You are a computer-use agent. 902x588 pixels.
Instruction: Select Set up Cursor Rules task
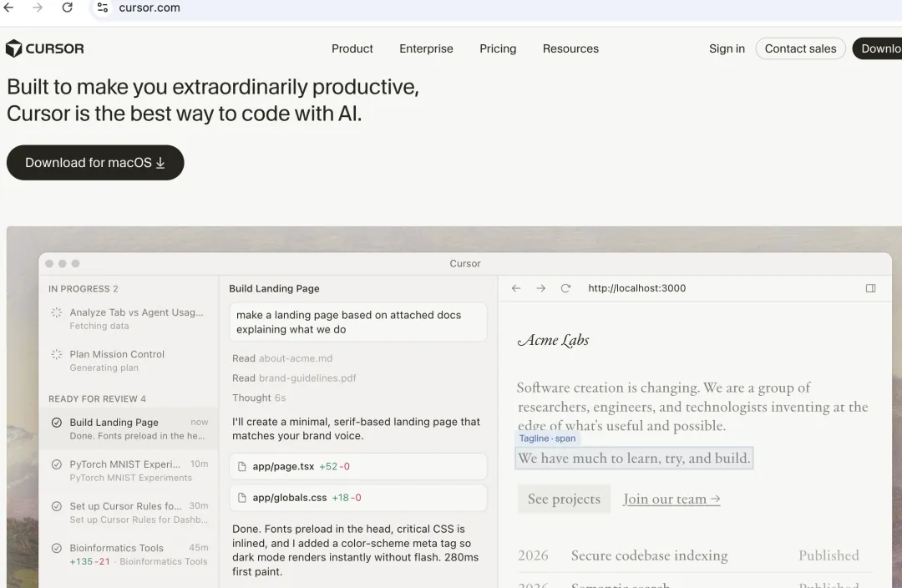129,513
